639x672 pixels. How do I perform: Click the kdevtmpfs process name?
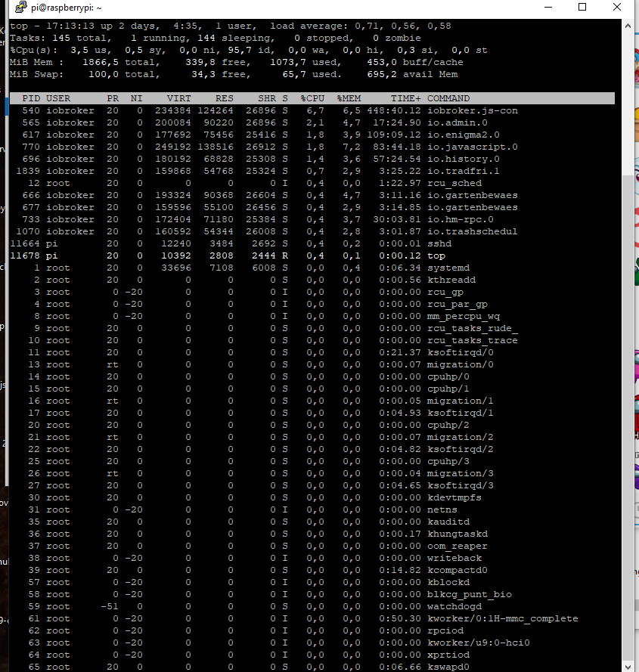(454, 497)
